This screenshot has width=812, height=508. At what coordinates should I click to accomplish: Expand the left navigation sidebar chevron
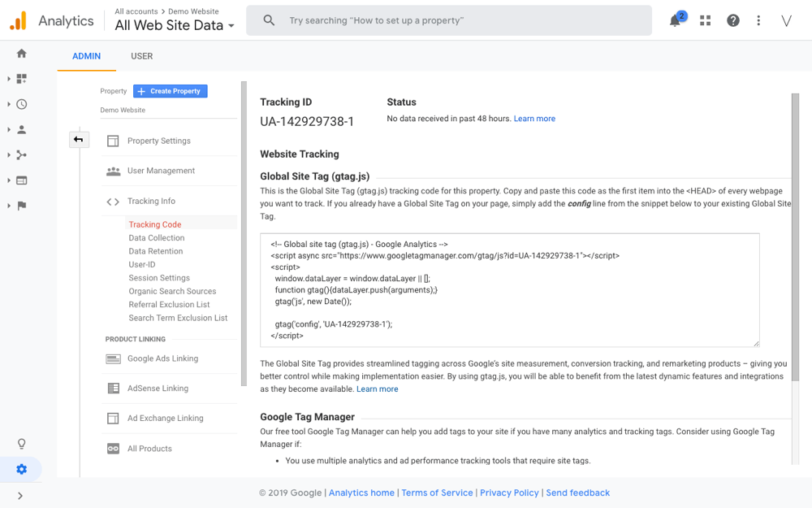pos(20,496)
